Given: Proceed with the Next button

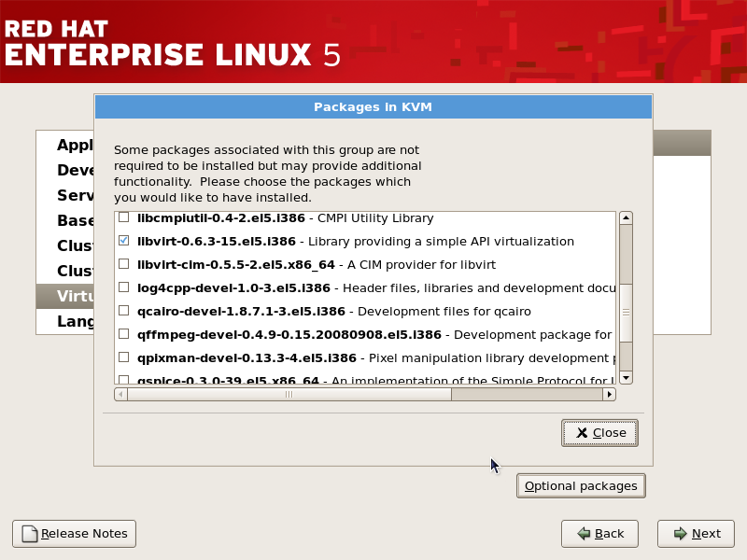Looking at the screenshot, I should 696,534.
